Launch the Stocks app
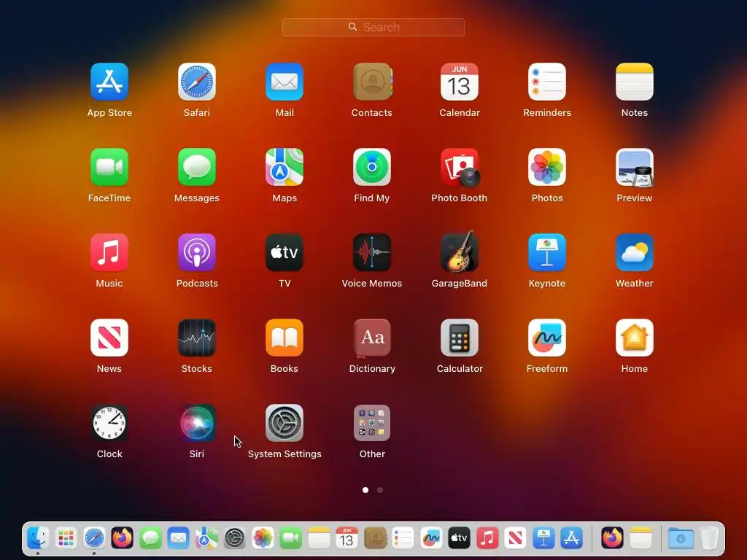The width and height of the screenshot is (747, 560). (x=197, y=338)
